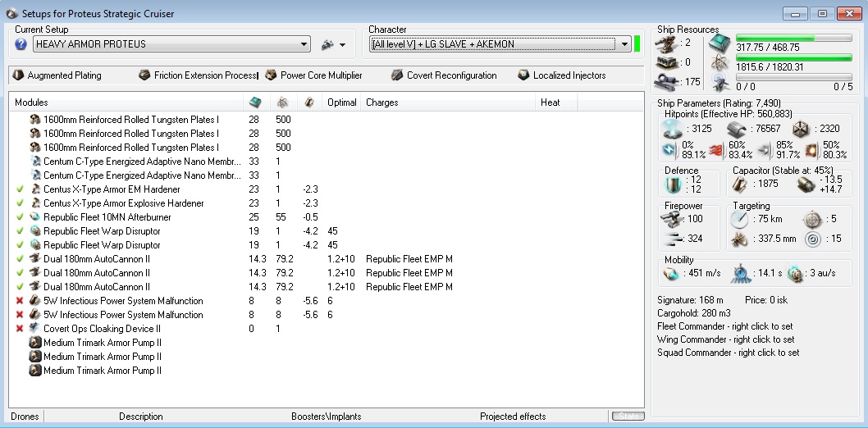Viewport: 868px width, 428px height.
Task: Click Republic Fleet EMP M charge on first AutoCannon
Action: 409,259
